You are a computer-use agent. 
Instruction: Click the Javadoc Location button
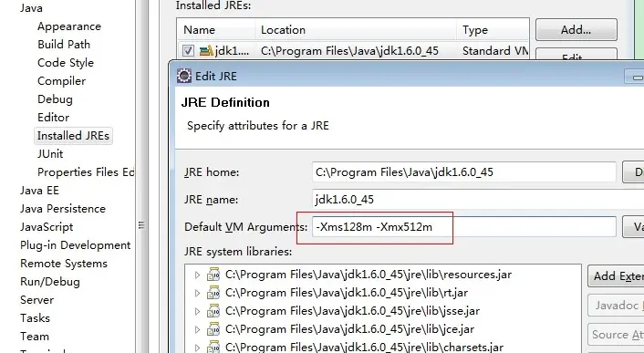616,306
